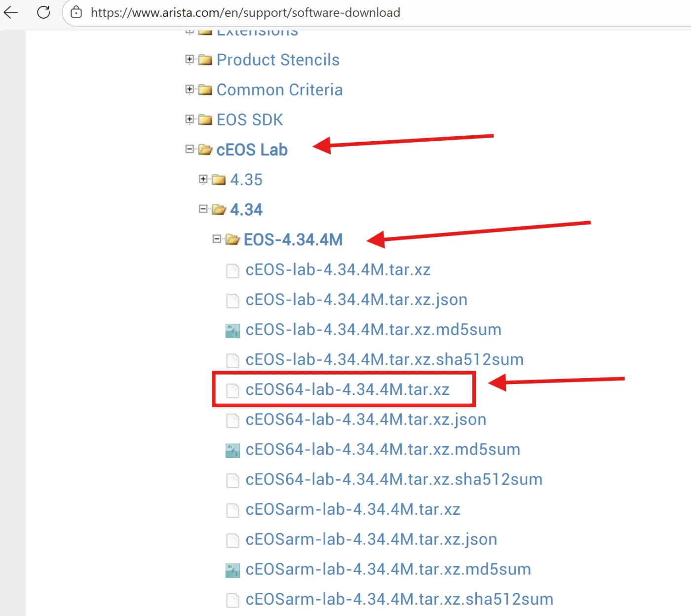This screenshot has height=616, width=691.
Task: Expand the Product Stencils folder
Action: click(x=190, y=59)
